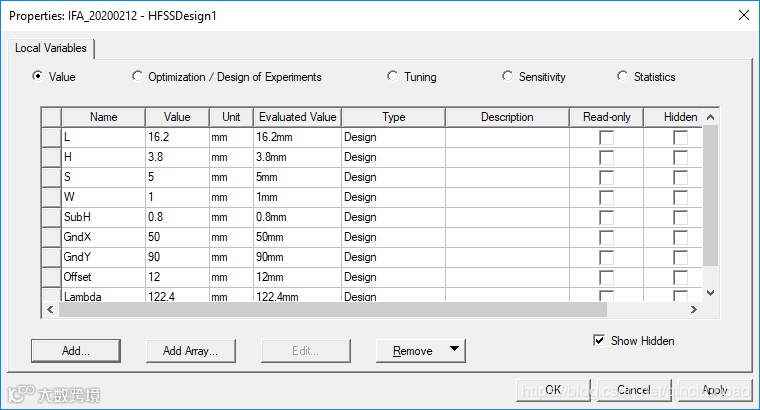Choose Optimization / Design of Experiments option
The width and height of the screenshot is (760, 410).
(x=138, y=77)
